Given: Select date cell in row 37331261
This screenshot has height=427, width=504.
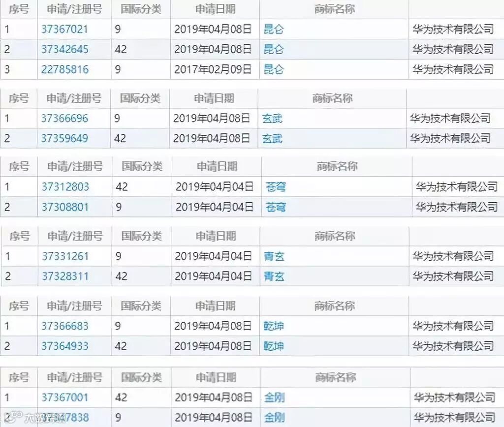Looking at the screenshot, I should (x=214, y=256).
